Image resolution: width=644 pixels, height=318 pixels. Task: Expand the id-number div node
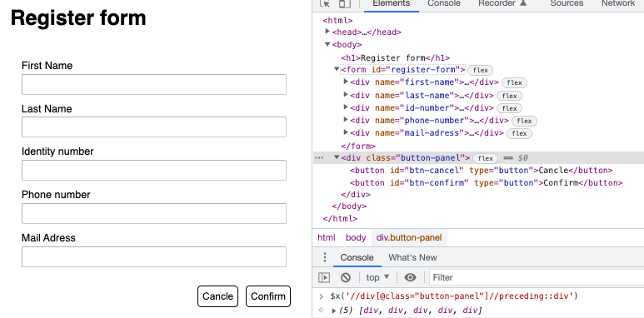coord(346,107)
